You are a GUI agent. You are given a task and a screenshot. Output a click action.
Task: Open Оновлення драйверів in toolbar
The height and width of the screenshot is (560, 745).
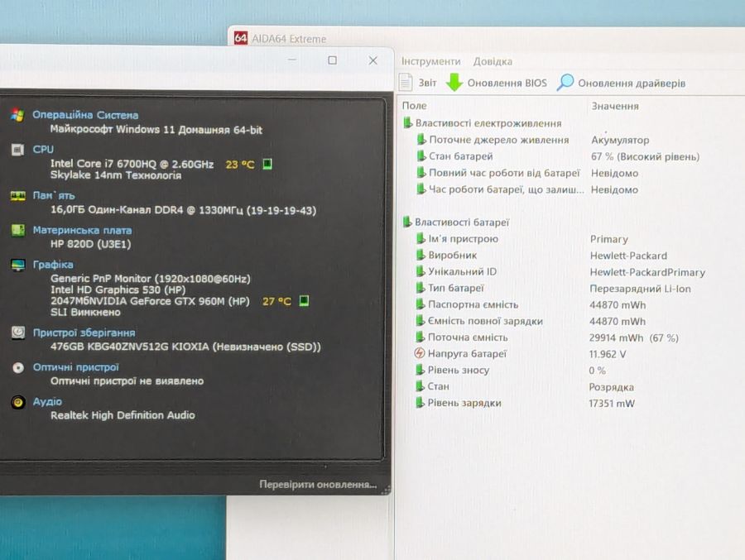pyautogui.click(x=632, y=83)
